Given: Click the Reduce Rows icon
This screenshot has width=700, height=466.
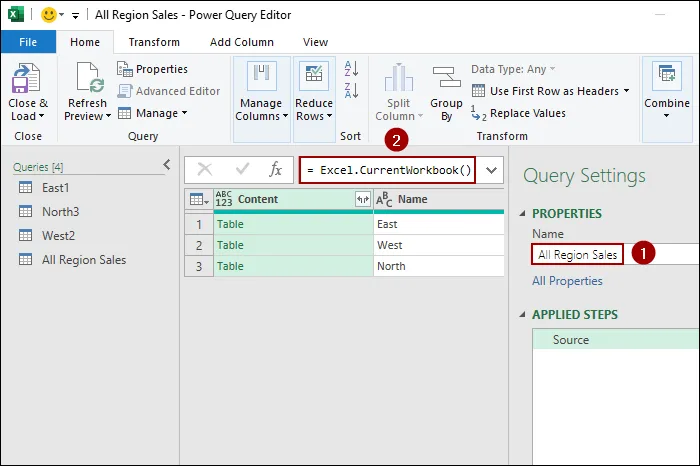Looking at the screenshot, I should 314,76.
